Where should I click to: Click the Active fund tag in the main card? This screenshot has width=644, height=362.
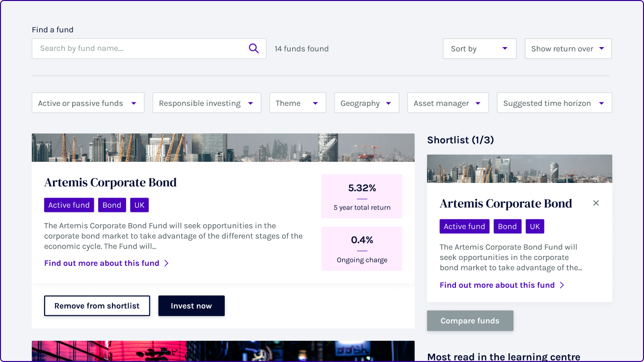pyautogui.click(x=69, y=205)
